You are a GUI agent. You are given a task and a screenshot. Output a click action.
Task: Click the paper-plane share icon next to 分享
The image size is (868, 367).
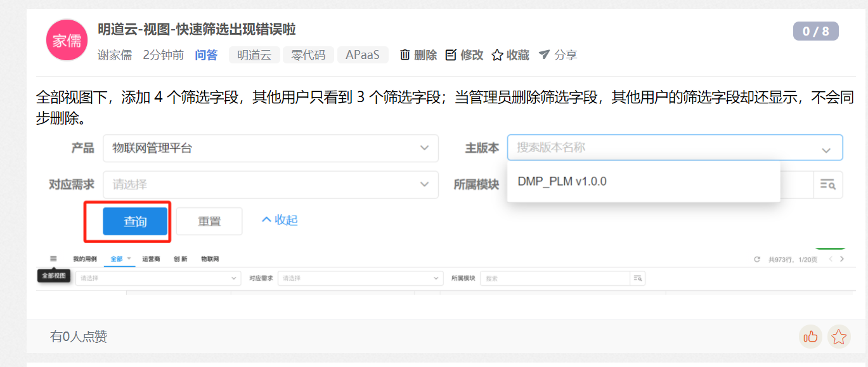click(544, 55)
